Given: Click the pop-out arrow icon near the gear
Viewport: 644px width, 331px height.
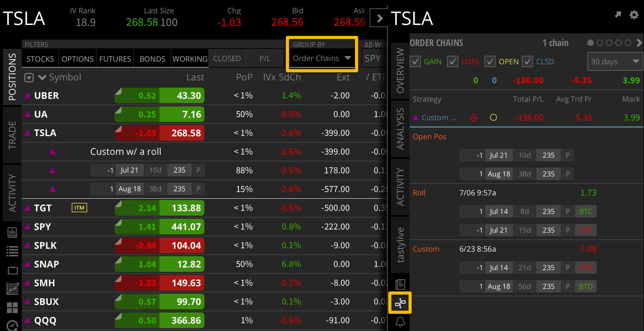Looking at the screenshot, I should (x=618, y=15).
